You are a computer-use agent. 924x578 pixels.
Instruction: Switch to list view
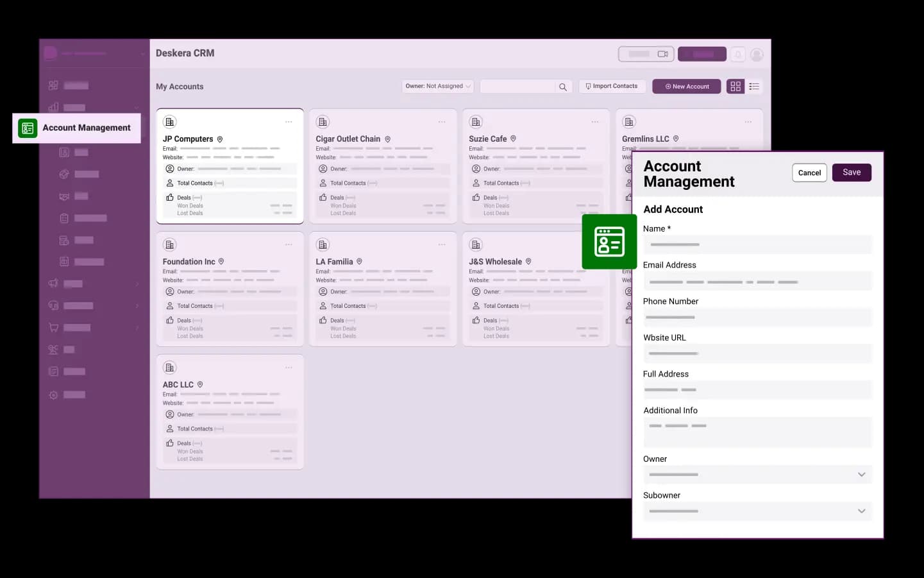tap(754, 87)
